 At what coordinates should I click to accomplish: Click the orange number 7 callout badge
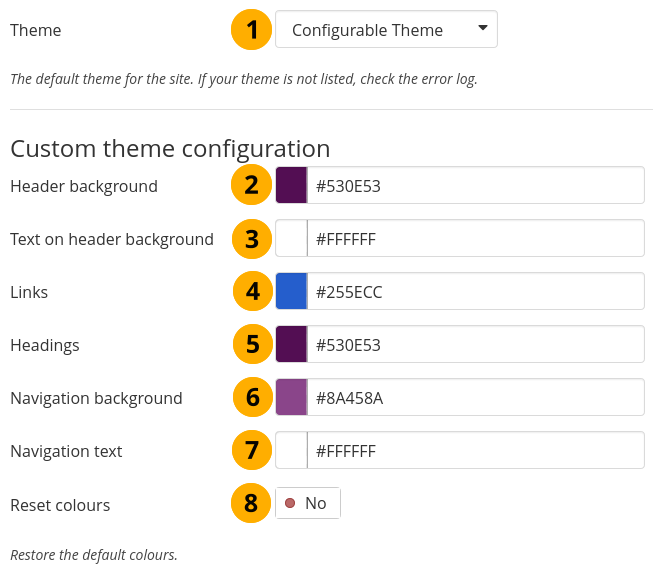252,451
